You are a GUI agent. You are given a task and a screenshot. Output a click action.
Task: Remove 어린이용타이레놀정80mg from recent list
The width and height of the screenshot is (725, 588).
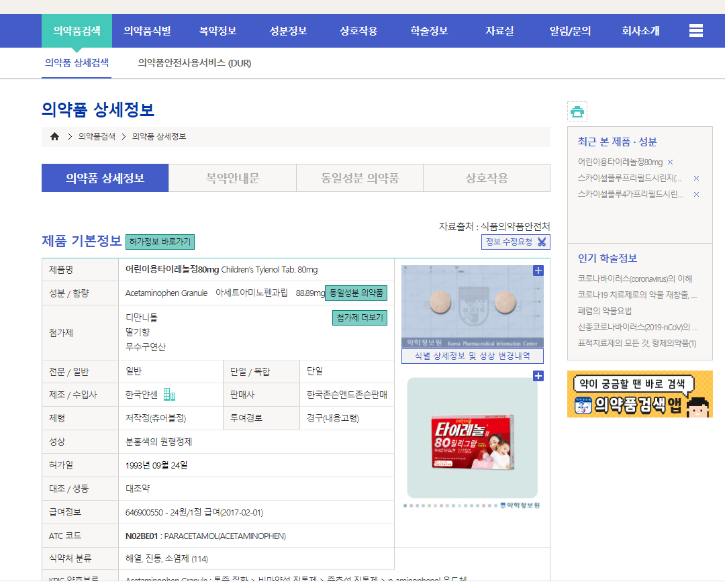click(671, 162)
